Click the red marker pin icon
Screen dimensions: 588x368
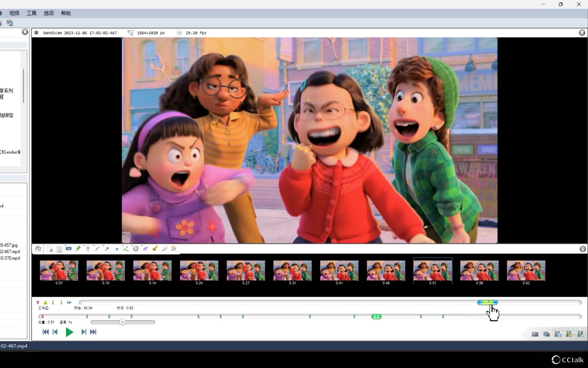coord(38,303)
